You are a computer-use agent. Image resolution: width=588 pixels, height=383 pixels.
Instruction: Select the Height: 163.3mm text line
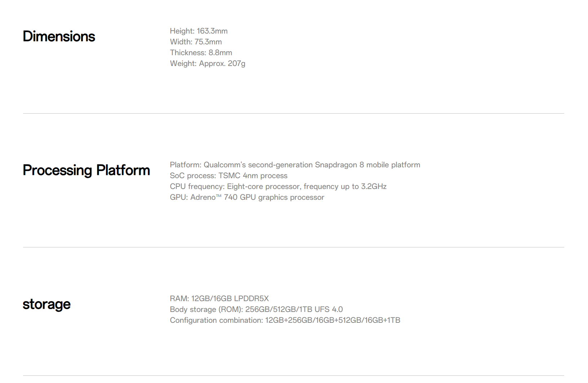[199, 31]
